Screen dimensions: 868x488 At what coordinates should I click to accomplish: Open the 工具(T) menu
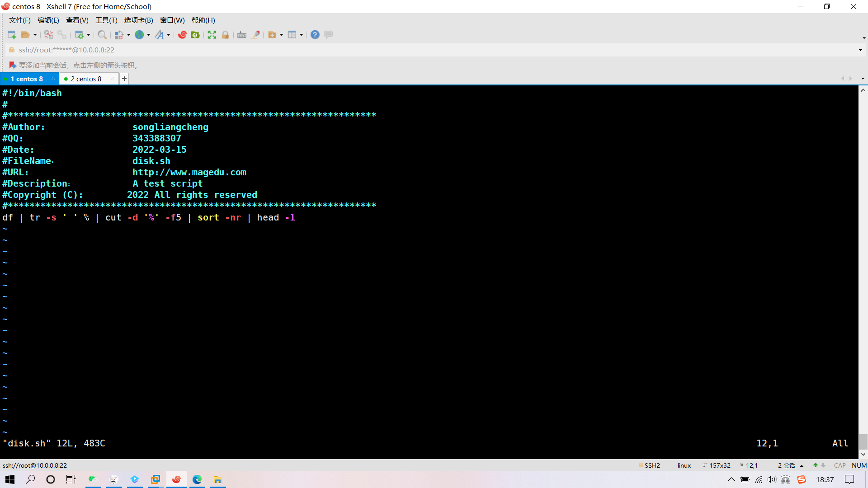click(x=106, y=20)
